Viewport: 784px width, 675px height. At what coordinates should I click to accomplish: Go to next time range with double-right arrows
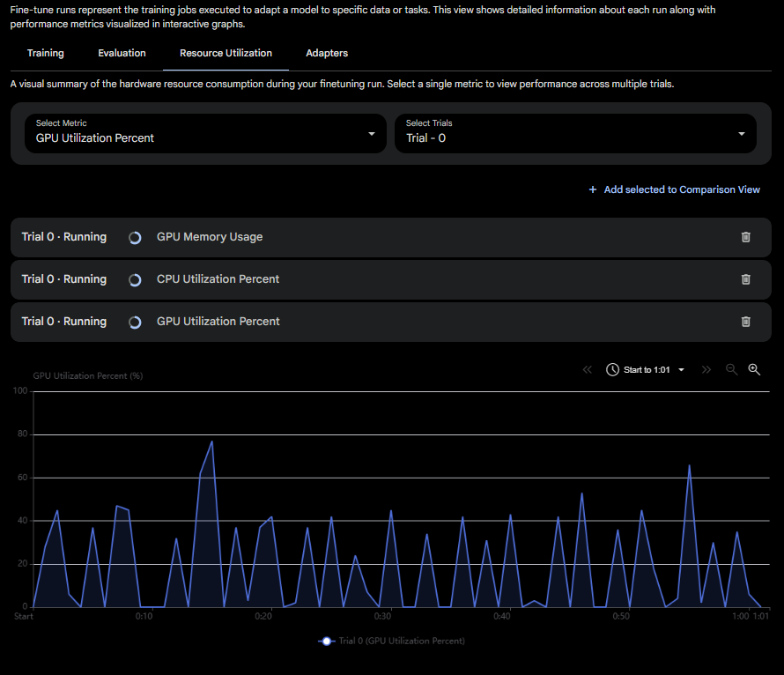tap(706, 369)
